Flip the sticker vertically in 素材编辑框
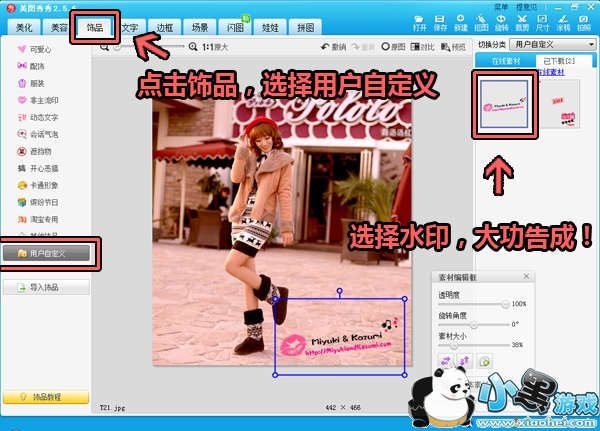Viewport: 600px width, 431px height. tap(464, 361)
